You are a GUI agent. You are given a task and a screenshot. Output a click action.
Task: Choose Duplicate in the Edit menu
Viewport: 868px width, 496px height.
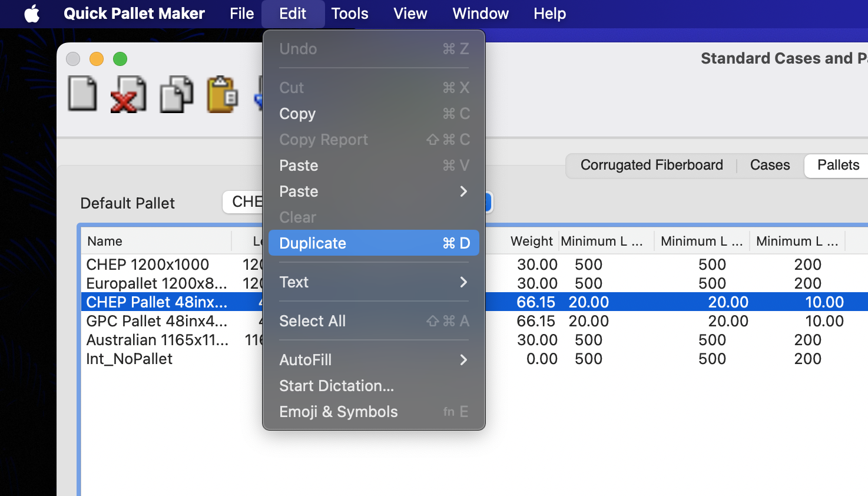point(374,243)
